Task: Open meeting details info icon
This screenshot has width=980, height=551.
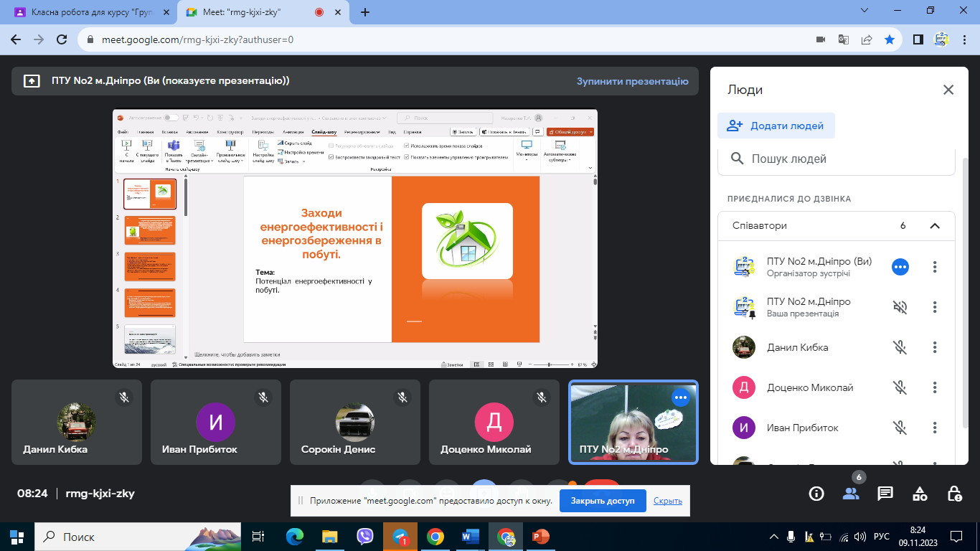Action: pyautogui.click(x=816, y=494)
